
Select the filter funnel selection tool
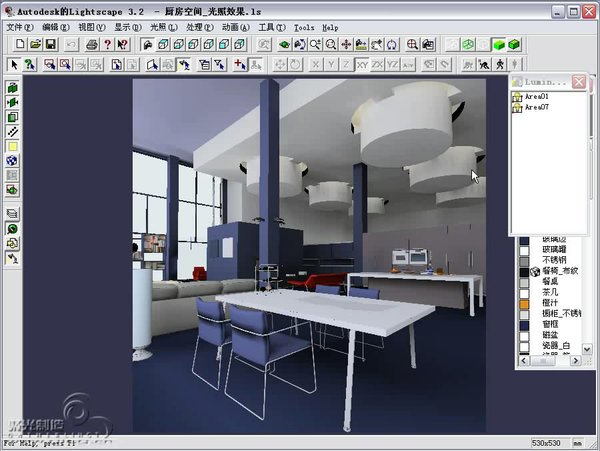[220, 64]
